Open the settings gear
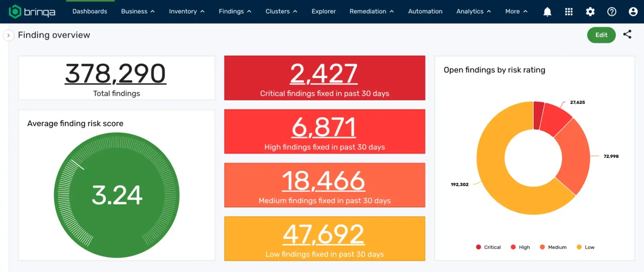Viewport: 644px width, 272px height. (x=590, y=12)
